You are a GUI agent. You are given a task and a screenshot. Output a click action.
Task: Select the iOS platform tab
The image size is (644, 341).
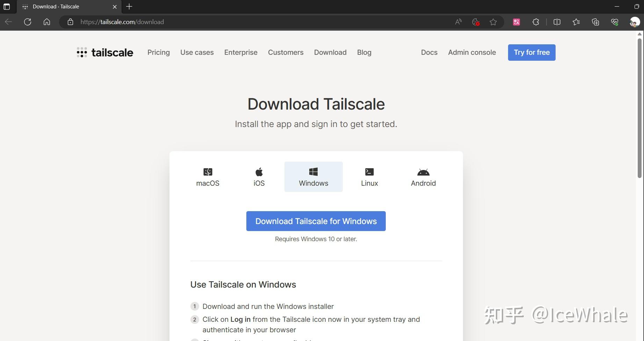(x=259, y=177)
